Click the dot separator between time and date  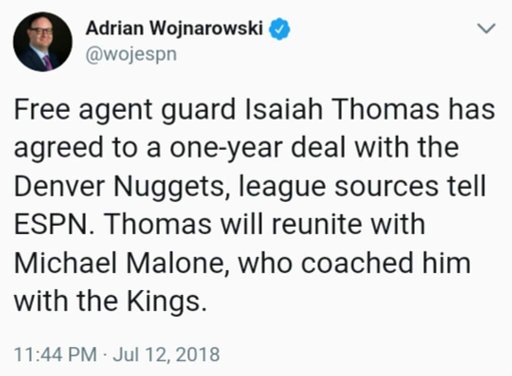[105, 355]
